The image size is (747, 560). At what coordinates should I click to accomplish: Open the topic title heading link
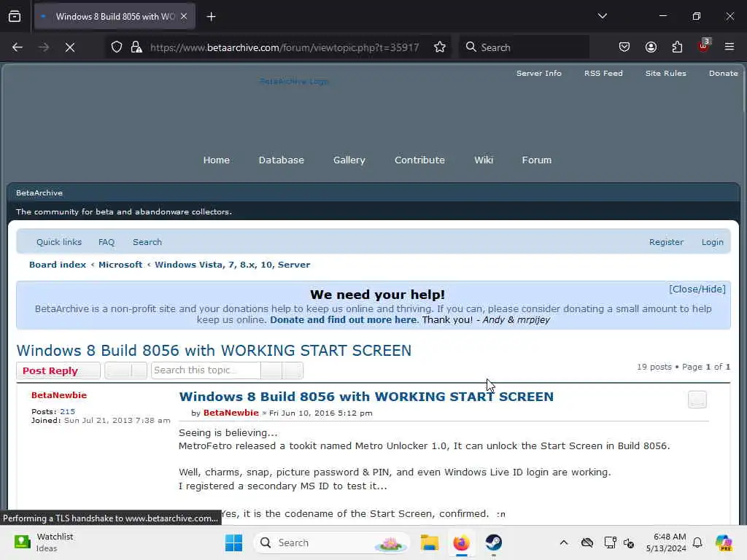tap(214, 351)
